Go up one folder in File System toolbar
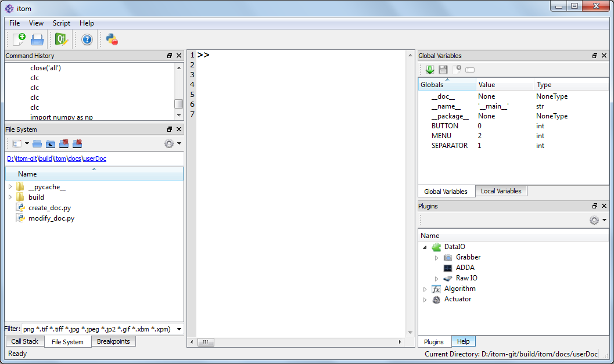 pyautogui.click(x=51, y=143)
